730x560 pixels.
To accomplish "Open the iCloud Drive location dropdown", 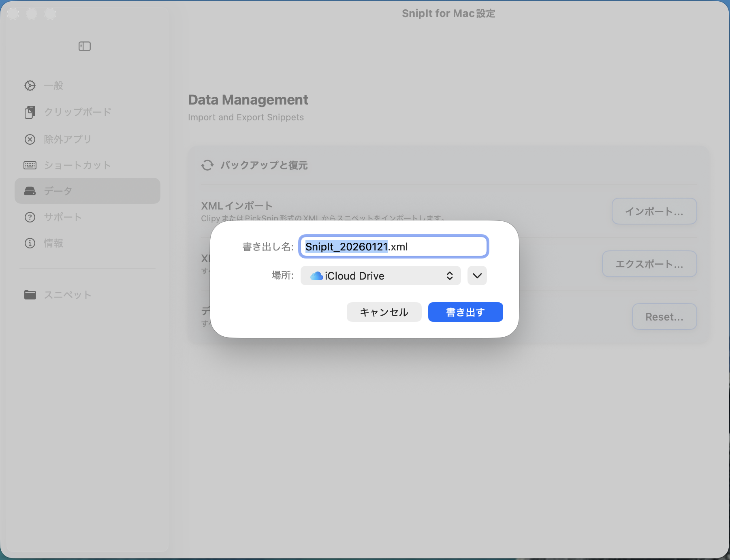I will pyautogui.click(x=380, y=276).
